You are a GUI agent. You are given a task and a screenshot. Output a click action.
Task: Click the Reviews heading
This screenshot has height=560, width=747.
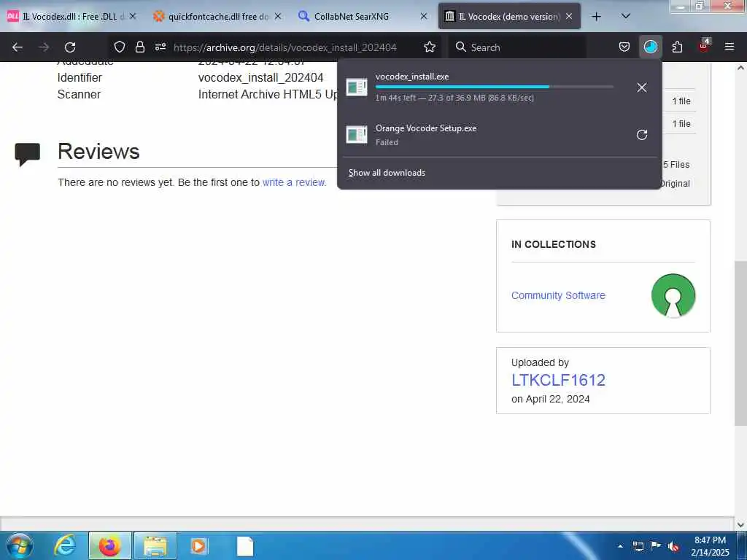pyautogui.click(x=98, y=152)
